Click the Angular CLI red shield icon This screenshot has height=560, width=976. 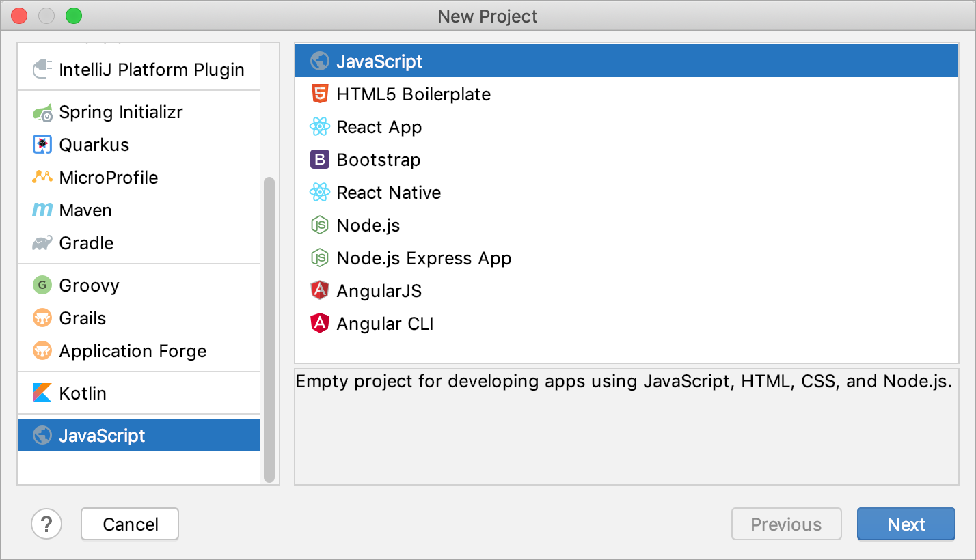coord(319,324)
